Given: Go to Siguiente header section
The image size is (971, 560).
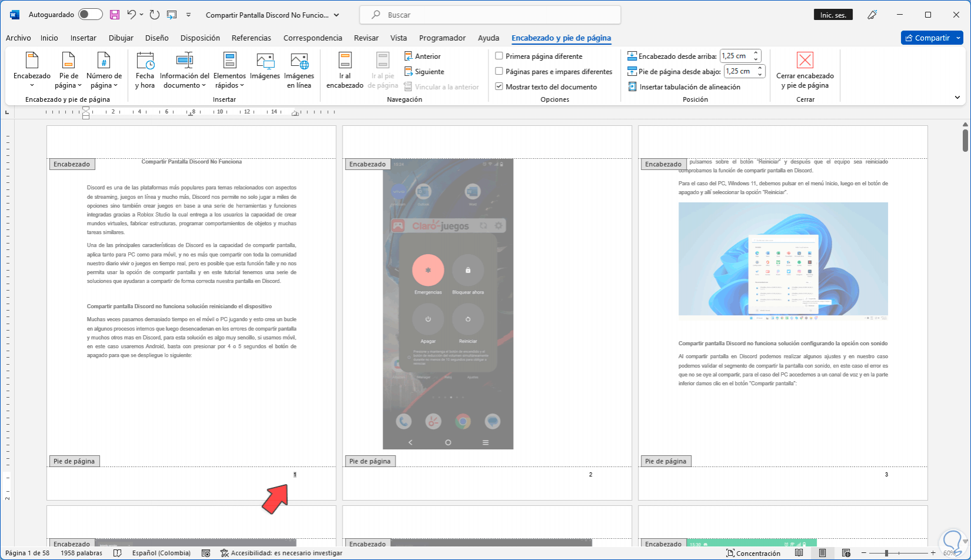Looking at the screenshot, I should (424, 72).
